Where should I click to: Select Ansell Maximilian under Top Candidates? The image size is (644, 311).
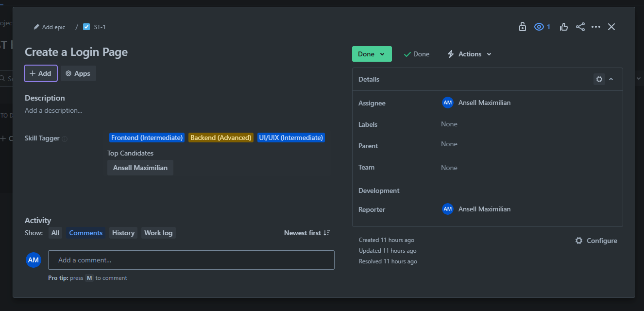[x=140, y=168]
